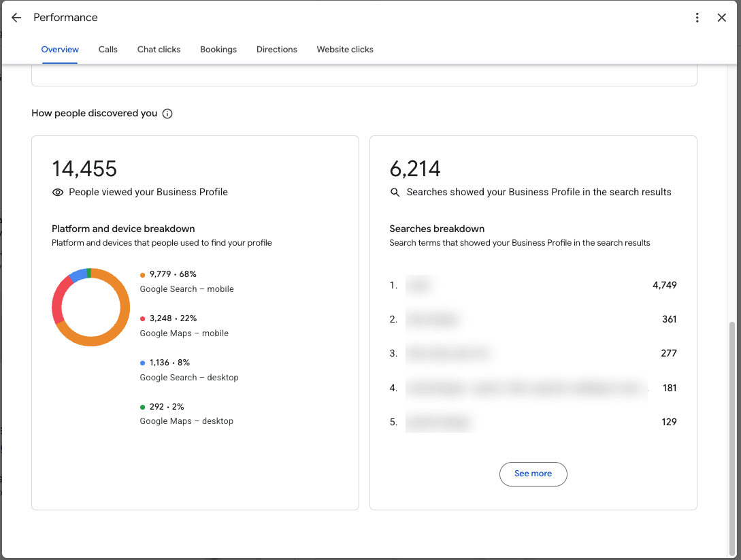Image resolution: width=741 pixels, height=560 pixels.
Task: Click the eye icon beside profile views
Action: coord(58,193)
